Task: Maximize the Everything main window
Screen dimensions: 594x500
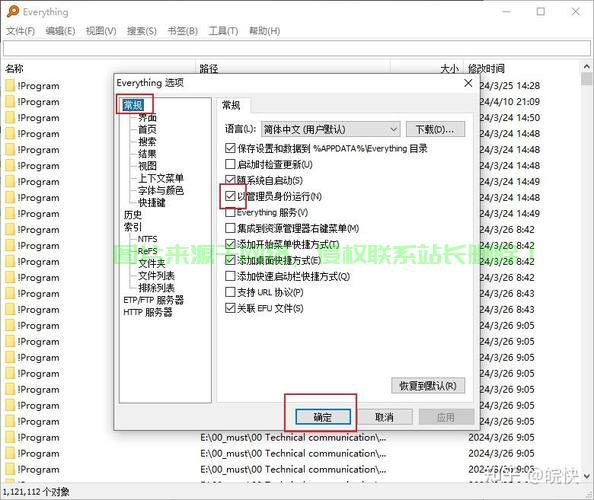Action: click(x=541, y=11)
